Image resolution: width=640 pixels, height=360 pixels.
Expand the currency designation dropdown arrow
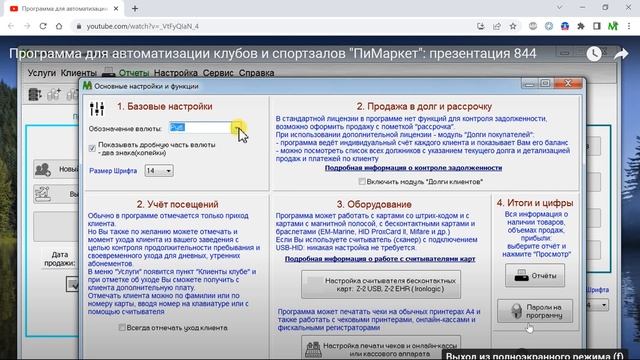pyautogui.click(x=237, y=128)
